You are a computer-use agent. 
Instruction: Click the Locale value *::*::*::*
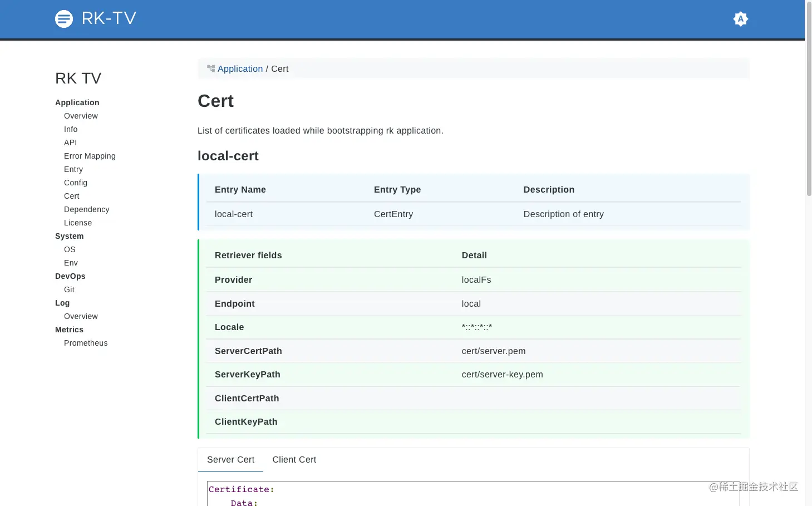(x=476, y=327)
